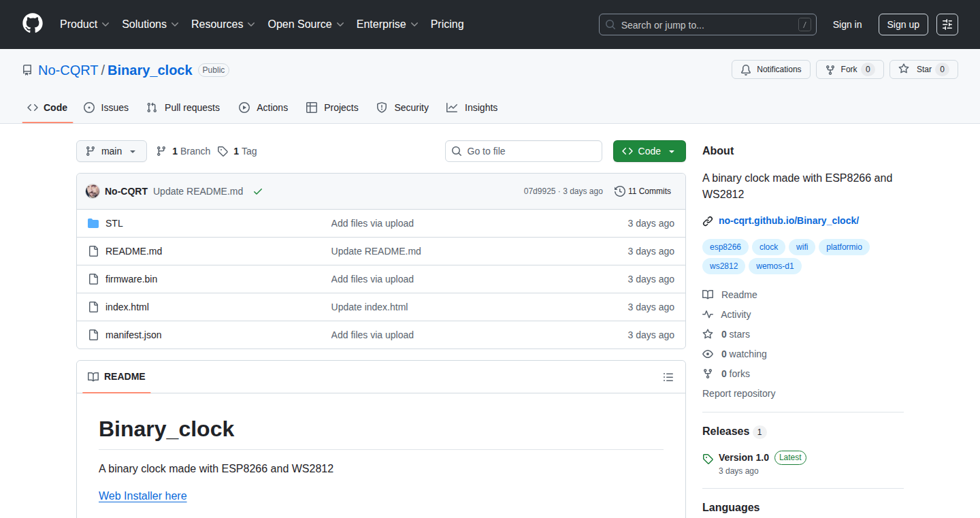Image resolution: width=980 pixels, height=518 pixels.
Task: Expand the Solutions menu
Action: (x=150, y=24)
